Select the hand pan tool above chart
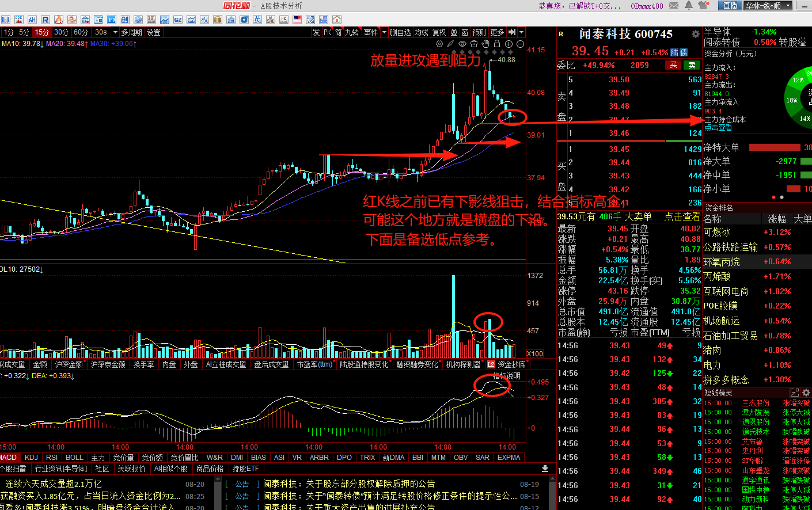The image size is (812, 510). [x=485, y=44]
